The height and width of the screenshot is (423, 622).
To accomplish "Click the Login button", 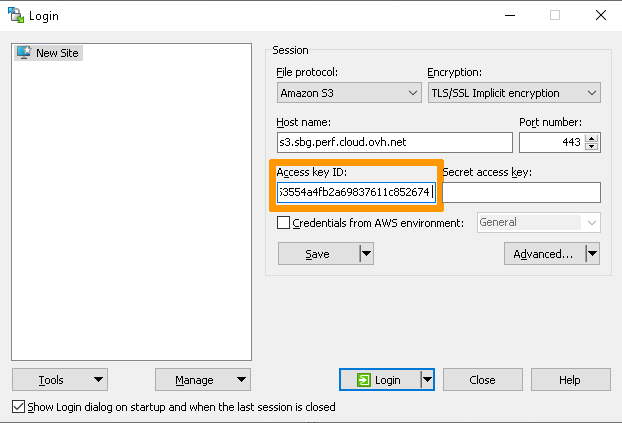I will click(380, 380).
